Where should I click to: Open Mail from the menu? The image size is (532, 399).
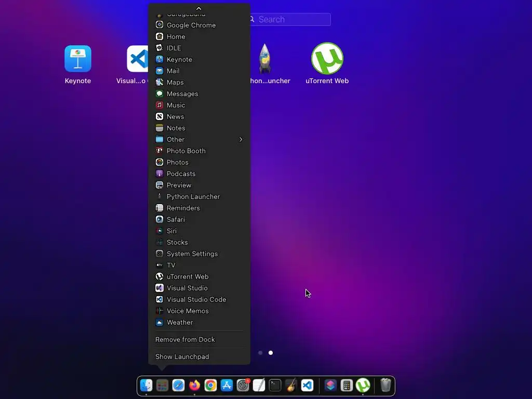[199, 71]
